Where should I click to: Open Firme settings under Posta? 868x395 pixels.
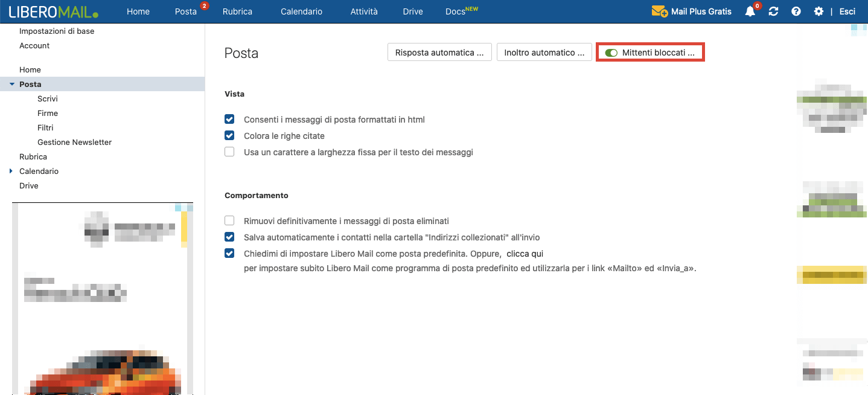48,113
